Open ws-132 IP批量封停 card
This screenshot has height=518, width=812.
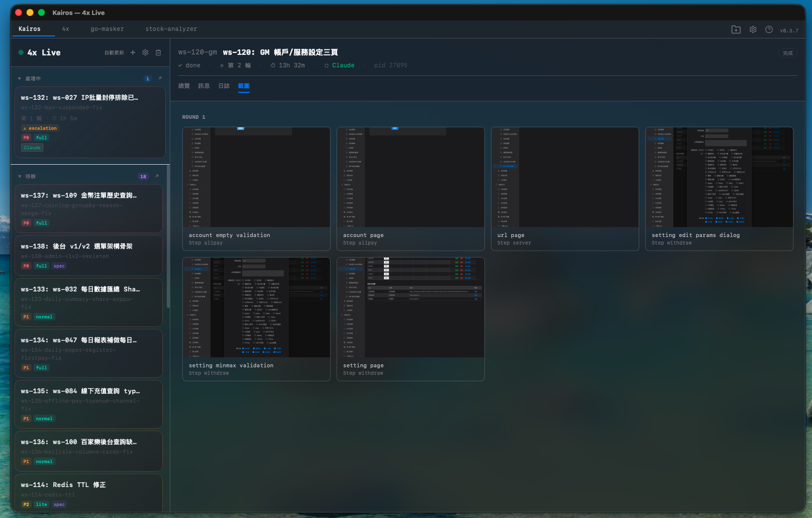coord(90,122)
